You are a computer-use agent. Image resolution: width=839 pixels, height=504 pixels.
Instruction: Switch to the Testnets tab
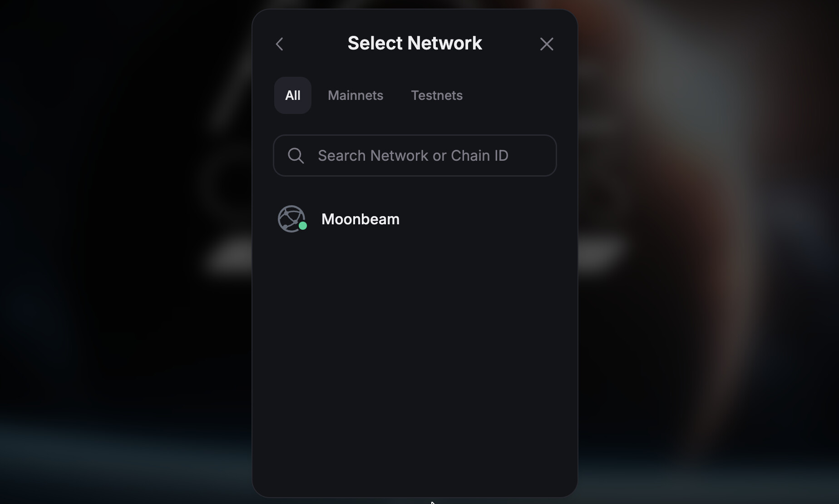[x=437, y=95]
